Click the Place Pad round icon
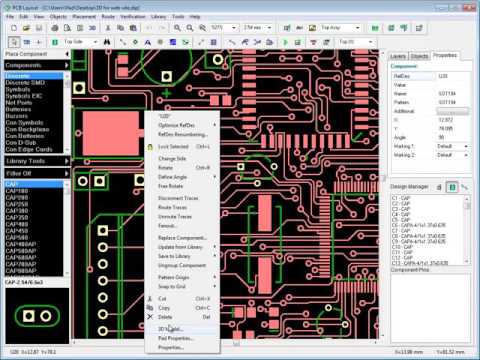This screenshot has height=360, width=480. pyautogui.click(x=160, y=42)
